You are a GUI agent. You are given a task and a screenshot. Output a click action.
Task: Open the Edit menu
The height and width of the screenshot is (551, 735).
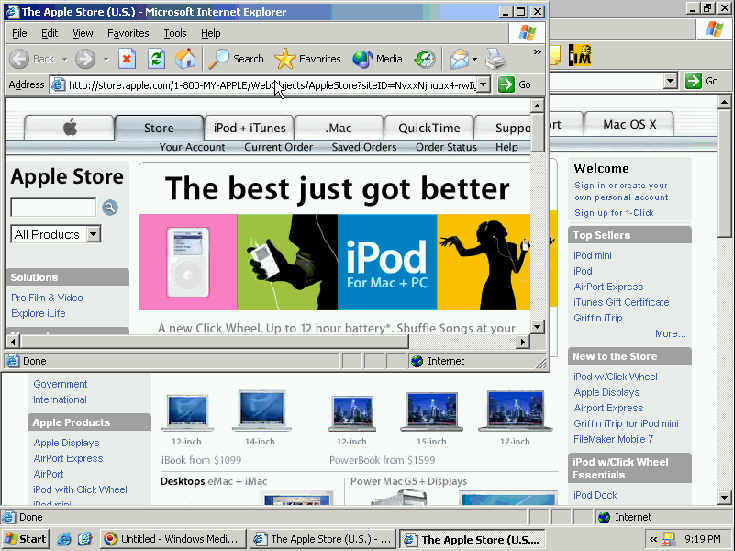point(49,33)
